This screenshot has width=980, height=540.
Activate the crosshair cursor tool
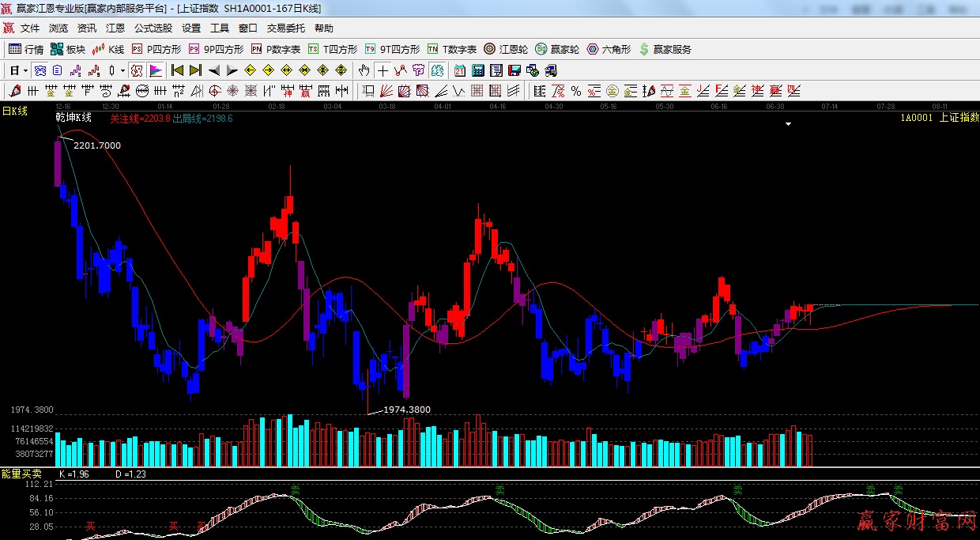pos(383,70)
